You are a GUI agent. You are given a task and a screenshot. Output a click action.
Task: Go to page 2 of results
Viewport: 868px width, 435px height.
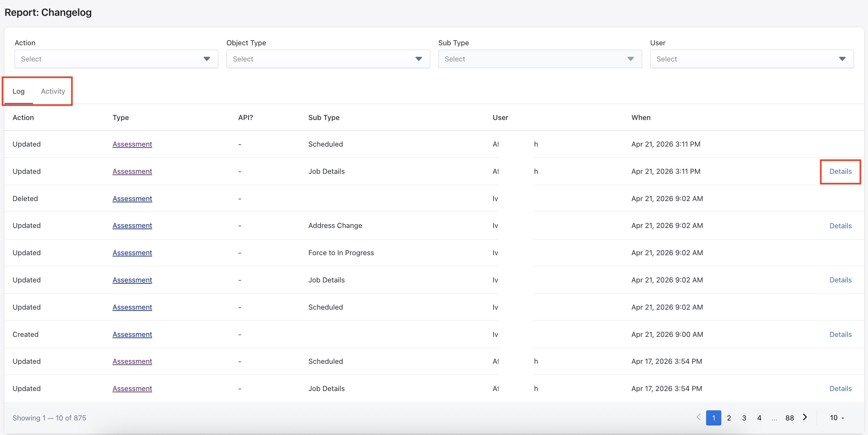(x=729, y=418)
